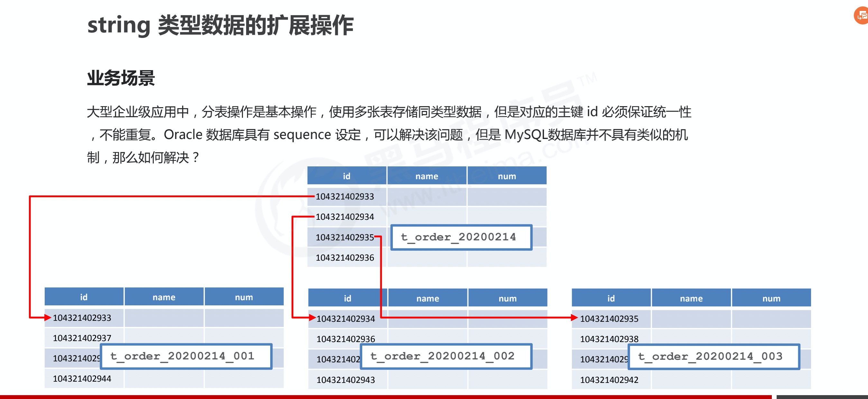The width and height of the screenshot is (868, 399).
Task: Click the t_order_20200214_003 label box
Action: pyautogui.click(x=714, y=357)
